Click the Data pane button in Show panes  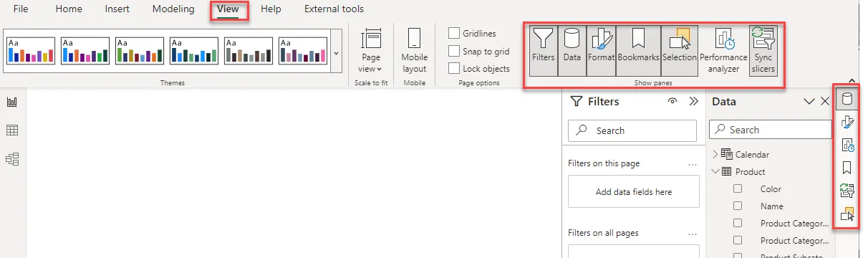pyautogui.click(x=572, y=50)
